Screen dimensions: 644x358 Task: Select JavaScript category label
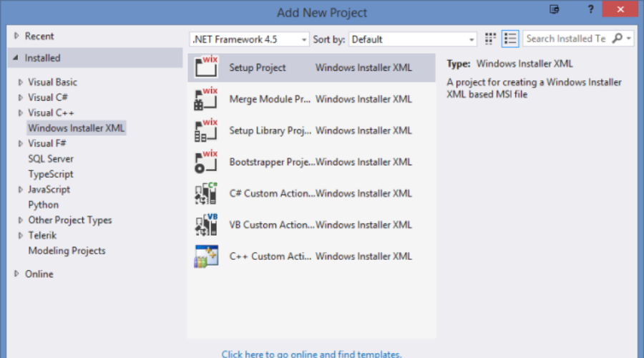pos(49,190)
